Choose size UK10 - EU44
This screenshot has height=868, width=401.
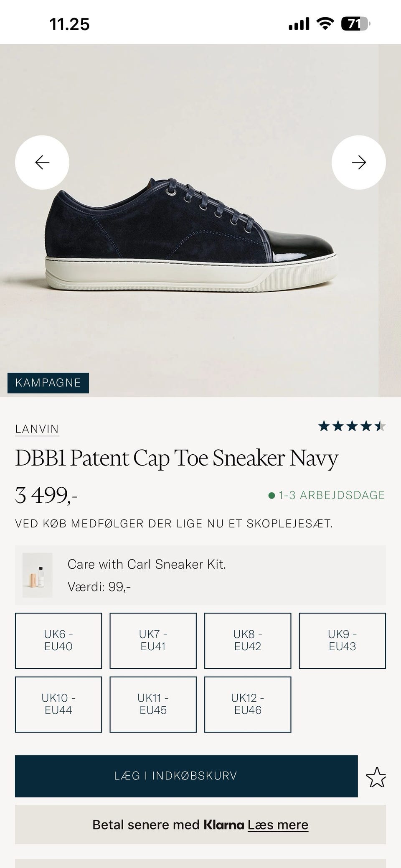coord(58,704)
